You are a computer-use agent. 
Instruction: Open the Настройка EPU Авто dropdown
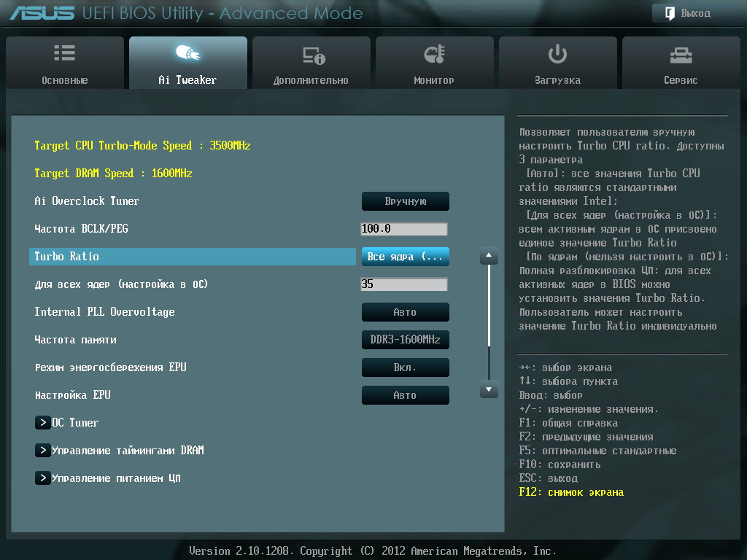click(406, 395)
